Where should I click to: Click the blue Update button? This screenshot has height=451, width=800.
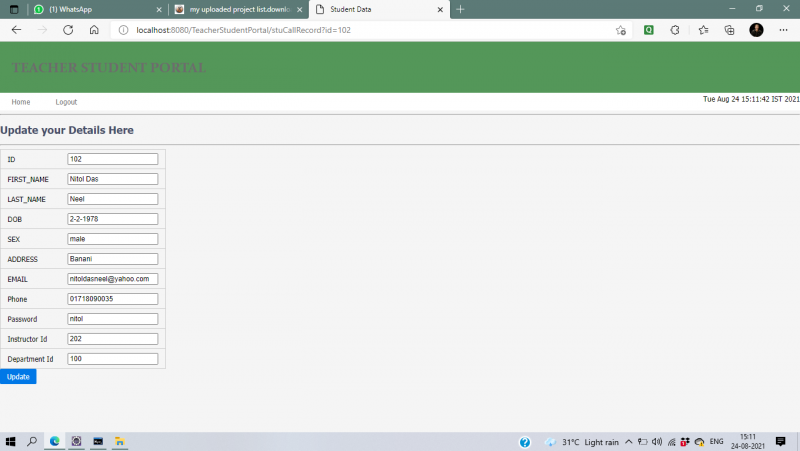pyautogui.click(x=18, y=377)
